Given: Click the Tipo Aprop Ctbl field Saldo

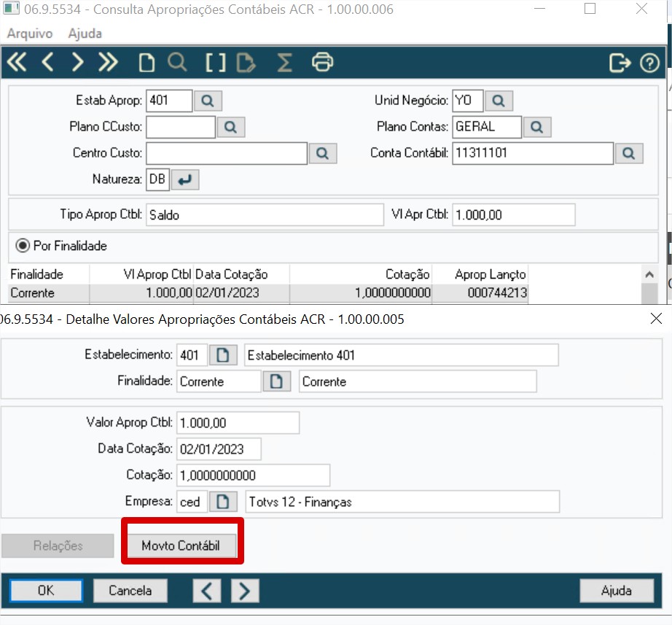Looking at the screenshot, I should coord(265,215).
